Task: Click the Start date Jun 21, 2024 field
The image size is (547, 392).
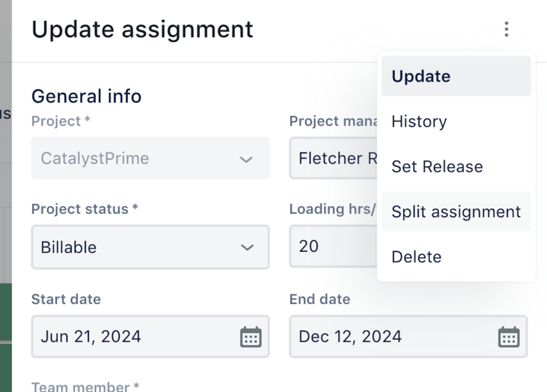Action: coord(150,336)
